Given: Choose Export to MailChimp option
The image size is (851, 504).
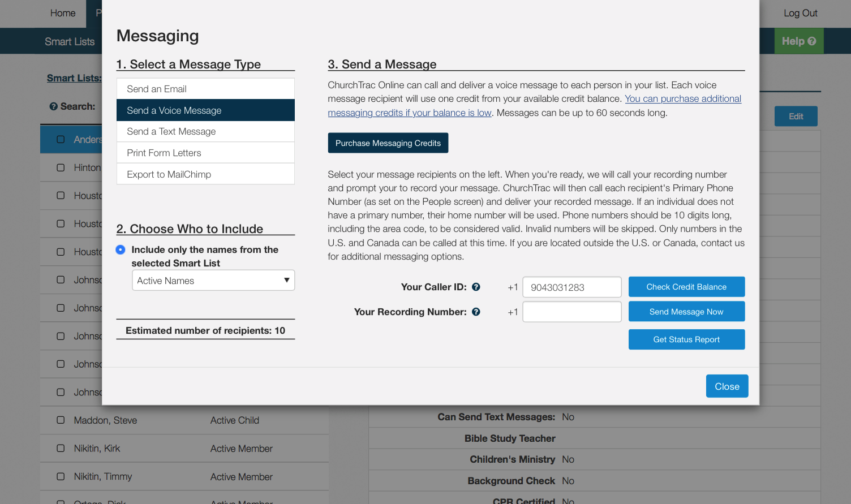Looking at the screenshot, I should (x=205, y=174).
